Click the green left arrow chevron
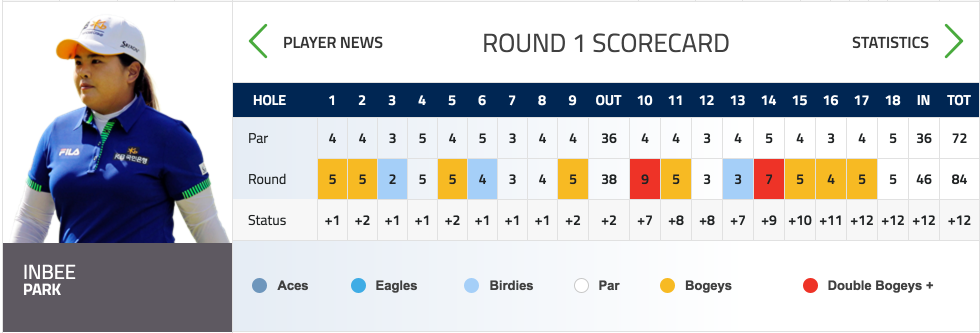980x333 pixels. tap(258, 41)
